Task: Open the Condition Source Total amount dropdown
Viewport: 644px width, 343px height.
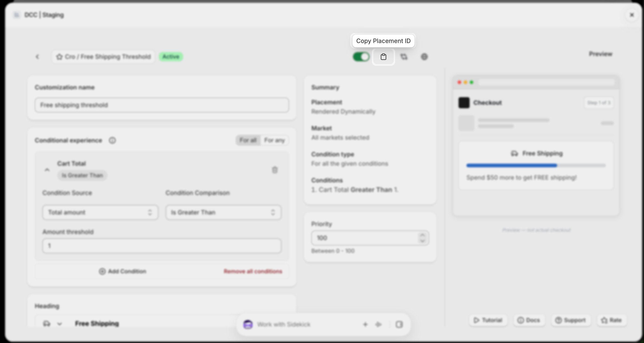Action: (100, 212)
